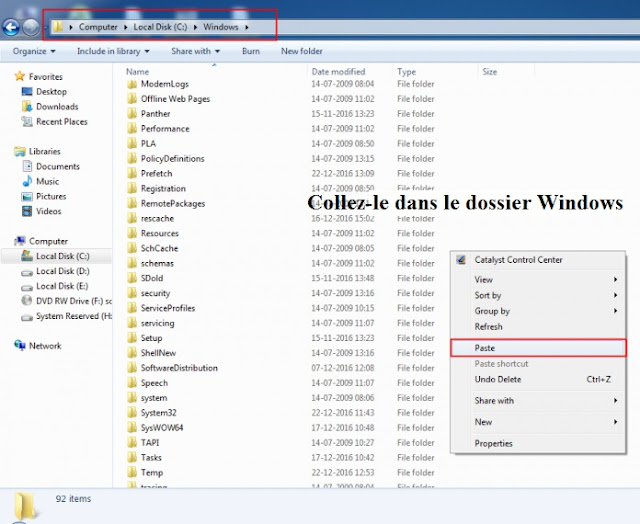Choose Refresh from the context menu
Screen dimensions: 640x524
(538, 326)
